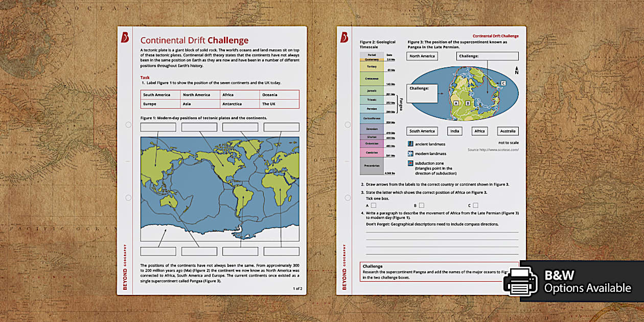The height and width of the screenshot is (322, 644).
Task: Click the upper Challenge box on Figure 3
Action: tap(488, 56)
